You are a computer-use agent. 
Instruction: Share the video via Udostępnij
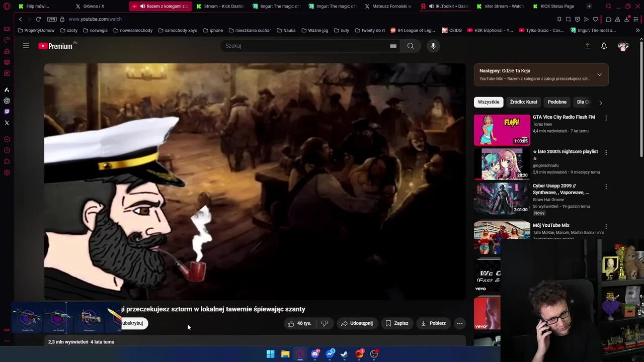[357, 323]
